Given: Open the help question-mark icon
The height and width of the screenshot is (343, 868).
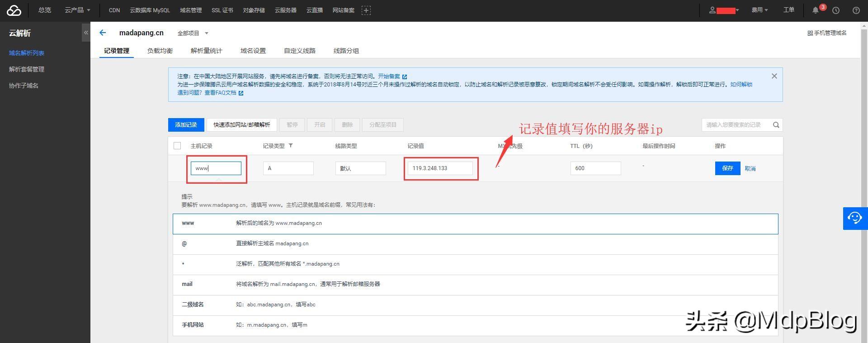Looking at the screenshot, I should pos(856,10).
